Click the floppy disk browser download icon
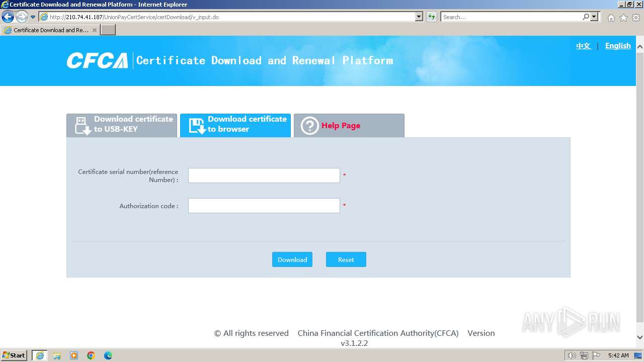This screenshot has width=644, height=362. (197, 126)
